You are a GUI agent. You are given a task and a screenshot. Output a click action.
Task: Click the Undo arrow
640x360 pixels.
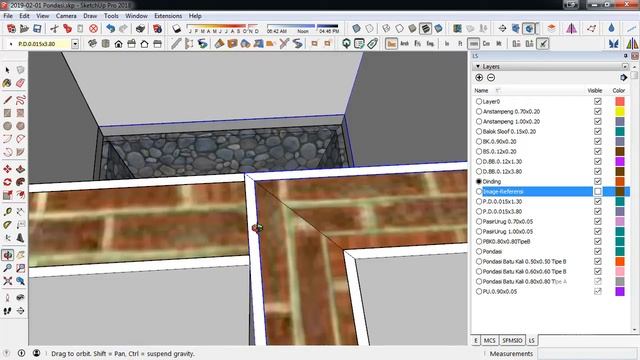(110, 28)
